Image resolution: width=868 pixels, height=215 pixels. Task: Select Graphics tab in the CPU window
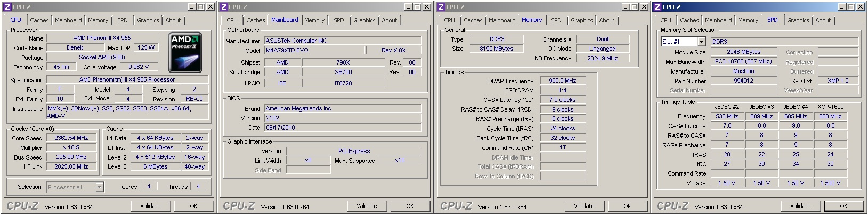148,20
